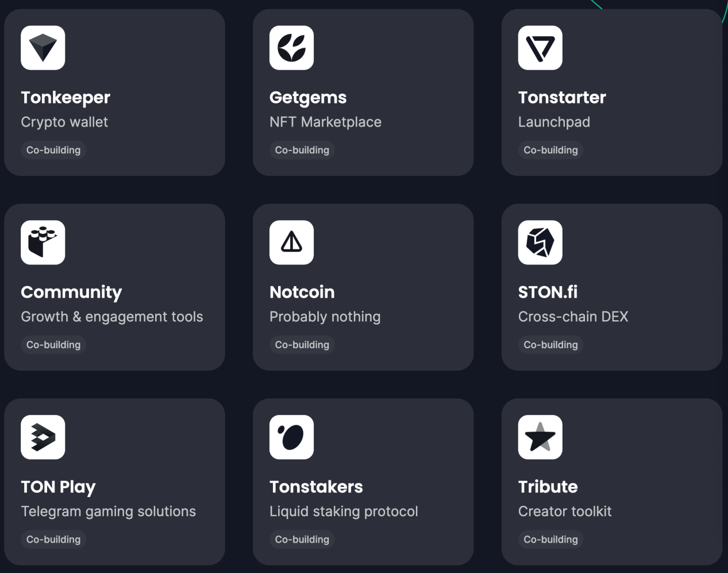Open the STON.fi project title
Screen dimensions: 728x573
click(x=548, y=293)
